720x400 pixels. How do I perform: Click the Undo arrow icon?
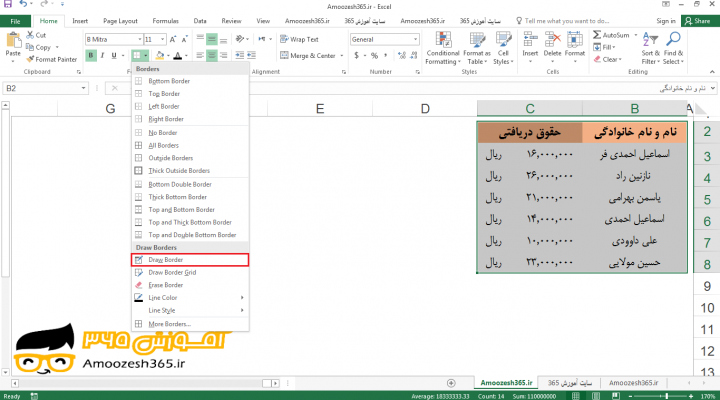point(22,4)
